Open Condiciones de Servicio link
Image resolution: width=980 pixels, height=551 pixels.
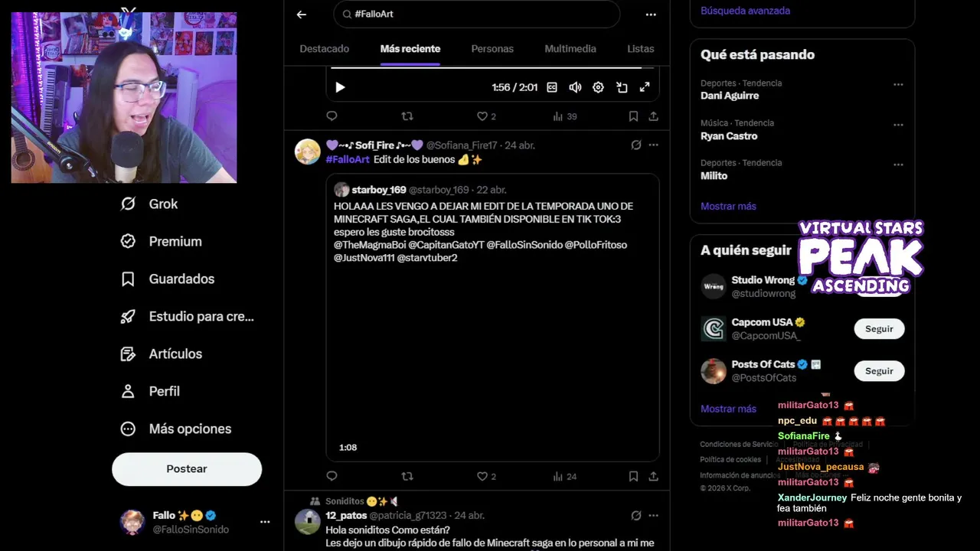point(739,444)
